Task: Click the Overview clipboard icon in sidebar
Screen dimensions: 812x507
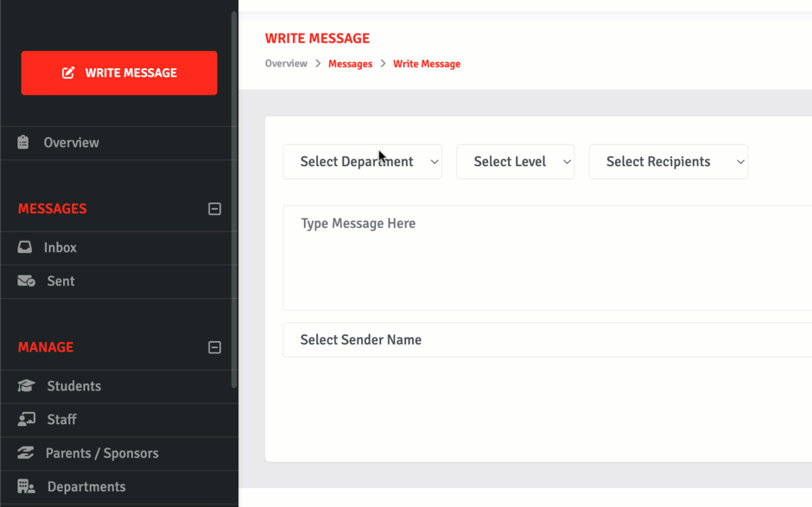Action: coord(22,143)
